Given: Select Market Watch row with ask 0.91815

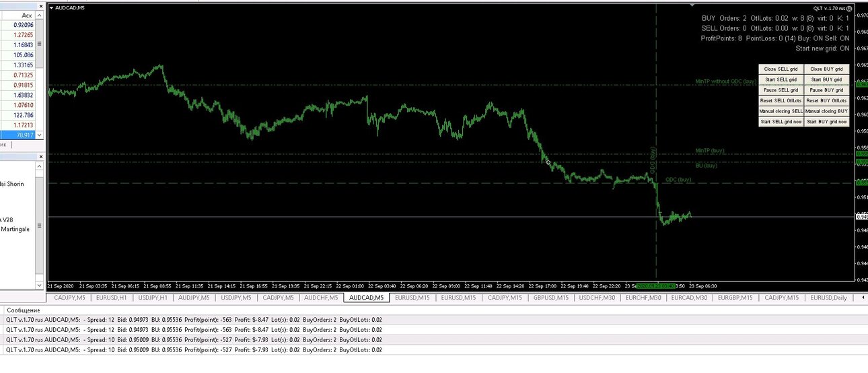Looking at the screenshot, I should (17, 85).
